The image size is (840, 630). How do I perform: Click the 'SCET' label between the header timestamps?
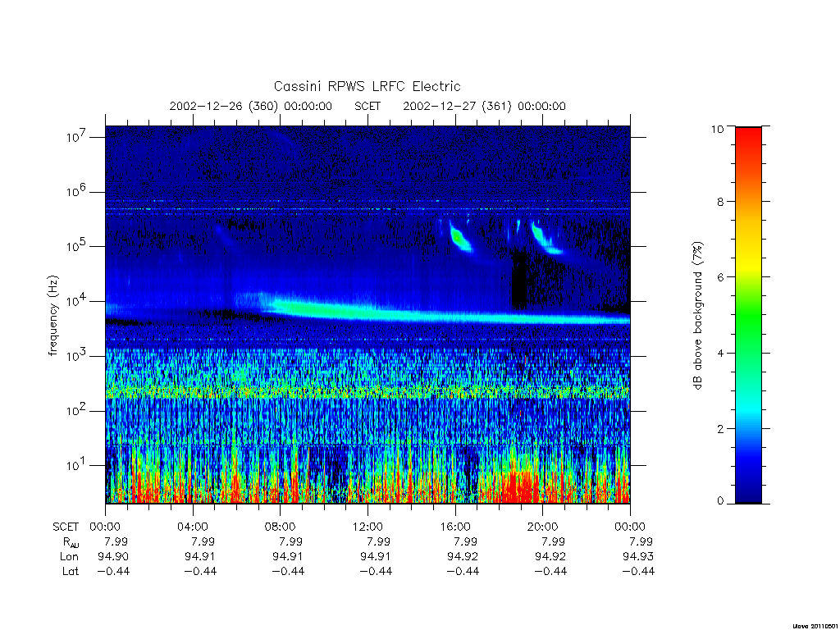367,106
